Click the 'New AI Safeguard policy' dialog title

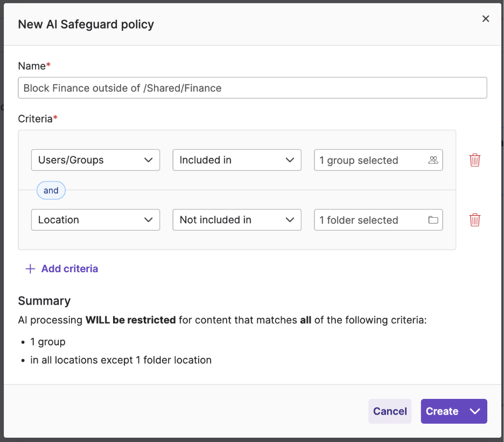(86, 24)
